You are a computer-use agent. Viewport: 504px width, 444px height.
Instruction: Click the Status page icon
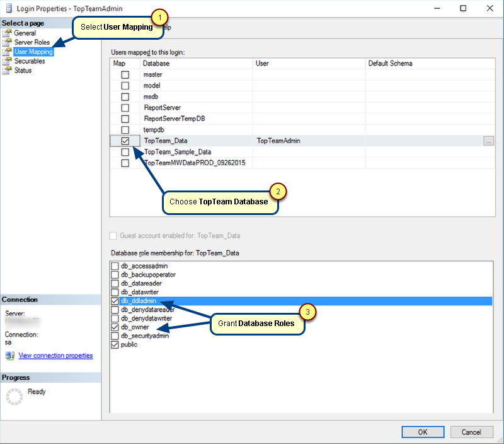[x=8, y=71]
